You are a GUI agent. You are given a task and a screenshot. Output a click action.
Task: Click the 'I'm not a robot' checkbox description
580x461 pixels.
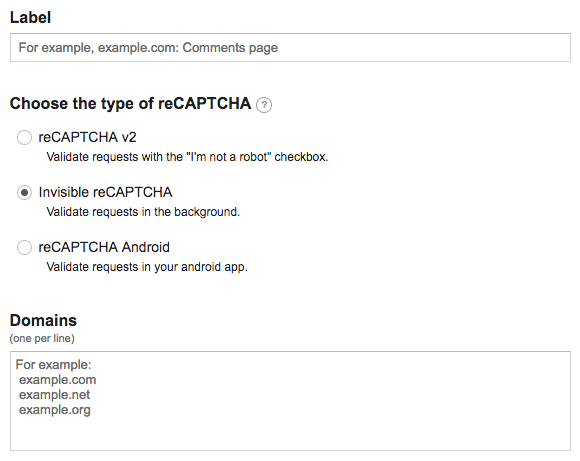187,157
